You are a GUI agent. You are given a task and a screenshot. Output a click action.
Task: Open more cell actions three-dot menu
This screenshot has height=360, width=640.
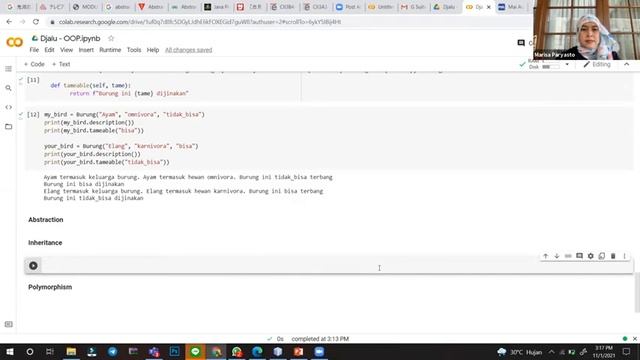(x=624, y=256)
